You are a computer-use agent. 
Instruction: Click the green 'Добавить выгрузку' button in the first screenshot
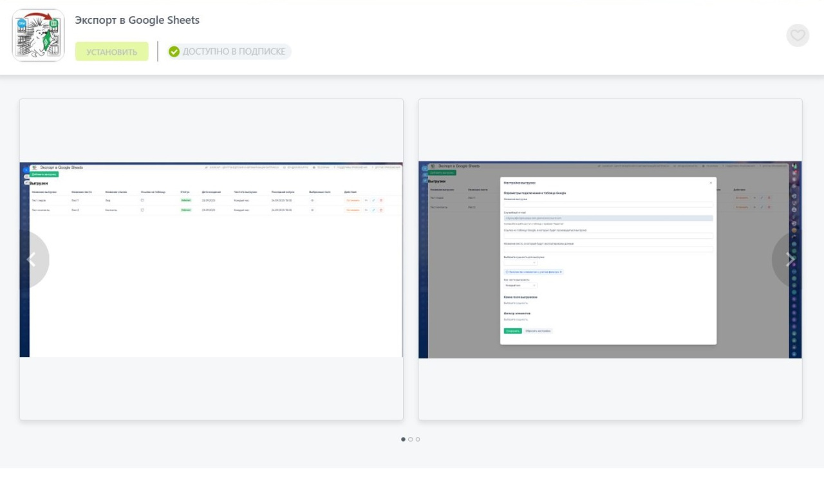pos(44,174)
